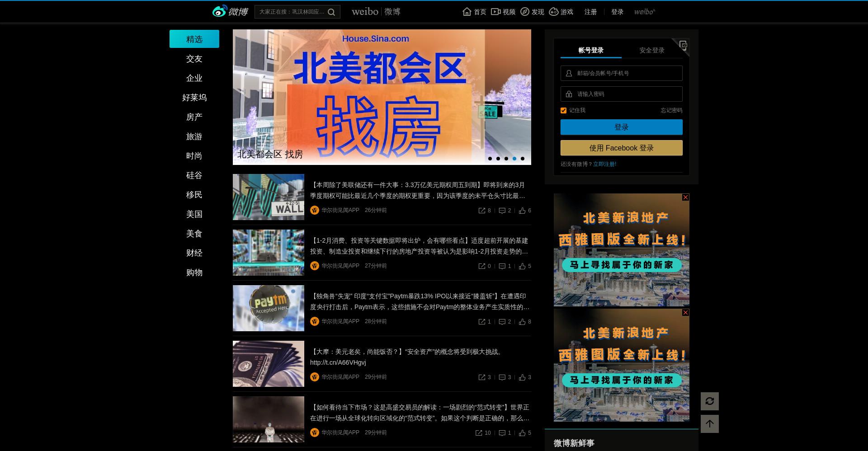Click the blue 登录 button
This screenshot has width=868, height=451.
(x=622, y=127)
